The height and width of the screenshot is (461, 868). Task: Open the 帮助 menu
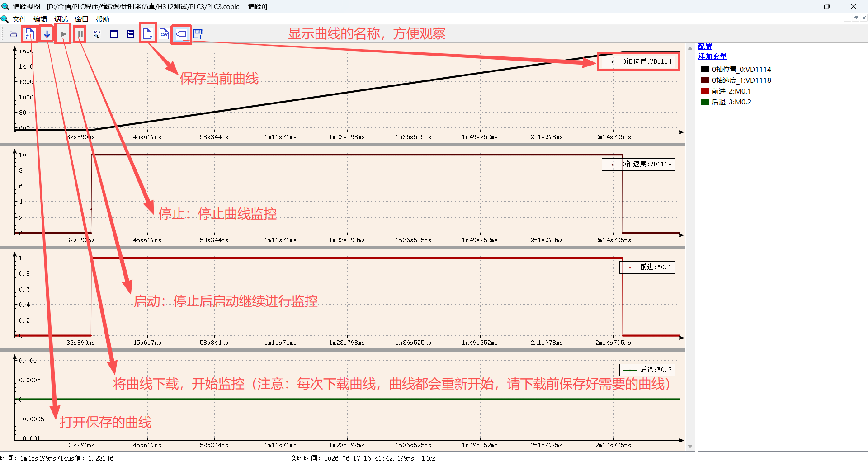(x=103, y=19)
